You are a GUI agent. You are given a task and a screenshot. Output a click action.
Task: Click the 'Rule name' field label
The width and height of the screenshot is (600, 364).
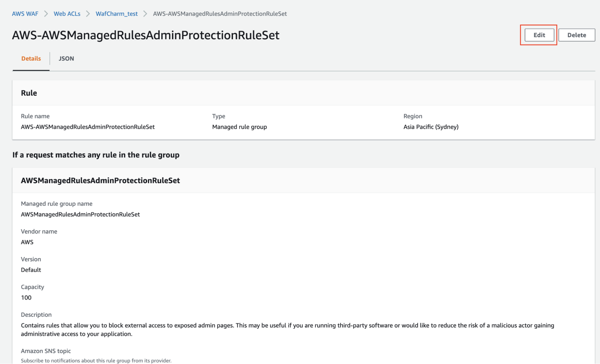pyautogui.click(x=35, y=116)
